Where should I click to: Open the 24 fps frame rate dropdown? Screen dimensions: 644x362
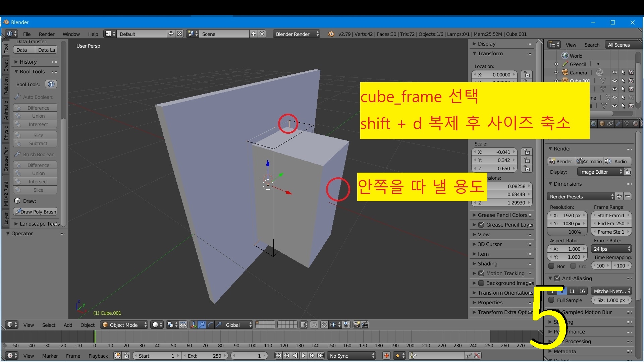tap(612, 249)
